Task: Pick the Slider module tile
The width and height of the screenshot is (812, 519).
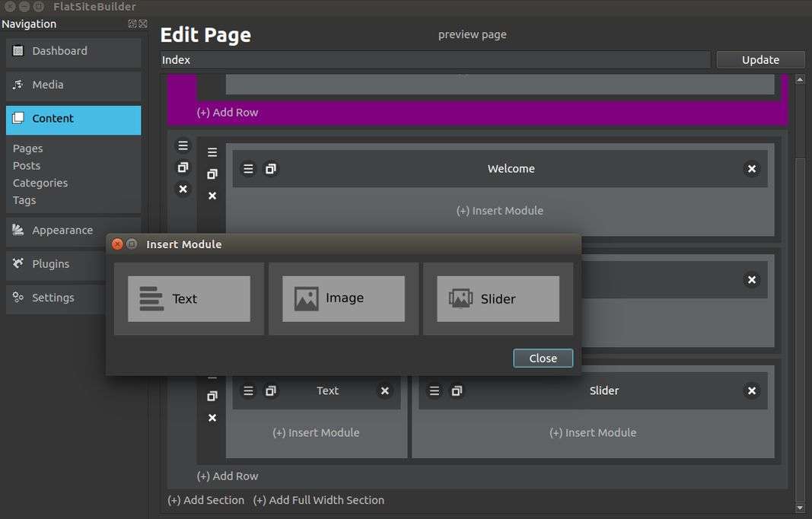Action: coord(498,299)
